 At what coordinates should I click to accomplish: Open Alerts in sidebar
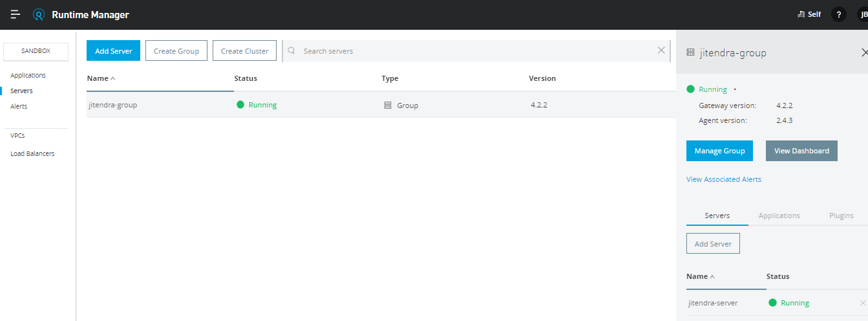click(19, 106)
